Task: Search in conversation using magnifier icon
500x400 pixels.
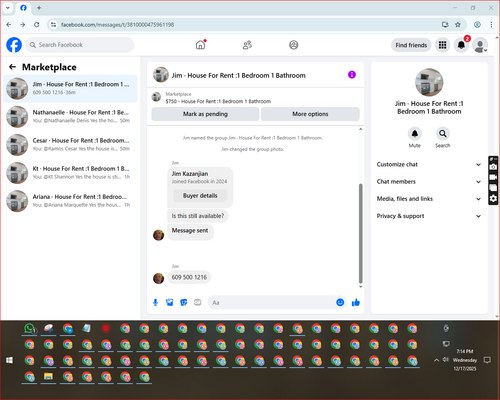Action: coord(443,134)
